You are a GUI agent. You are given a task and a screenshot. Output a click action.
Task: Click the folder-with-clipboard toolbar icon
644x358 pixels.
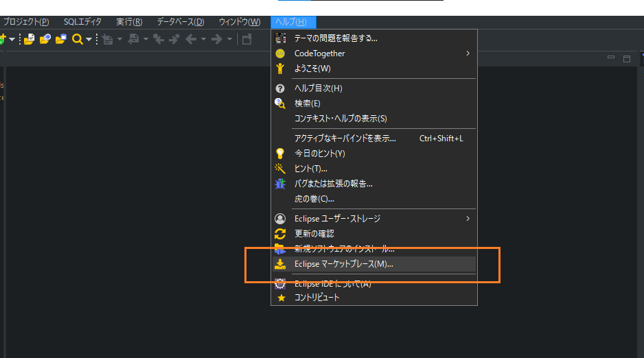pos(61,39)
